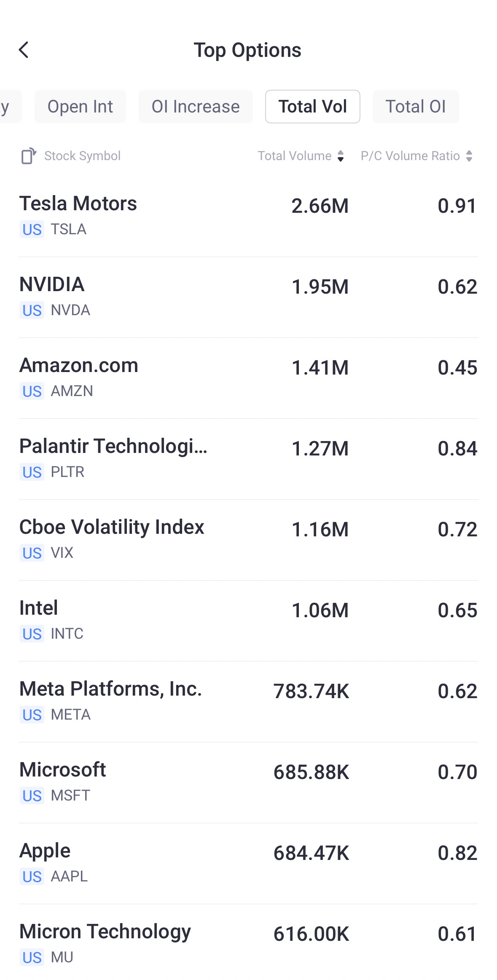
Task: Tap the rotate icon beside Stock Symbol
Action: (29, 156)
